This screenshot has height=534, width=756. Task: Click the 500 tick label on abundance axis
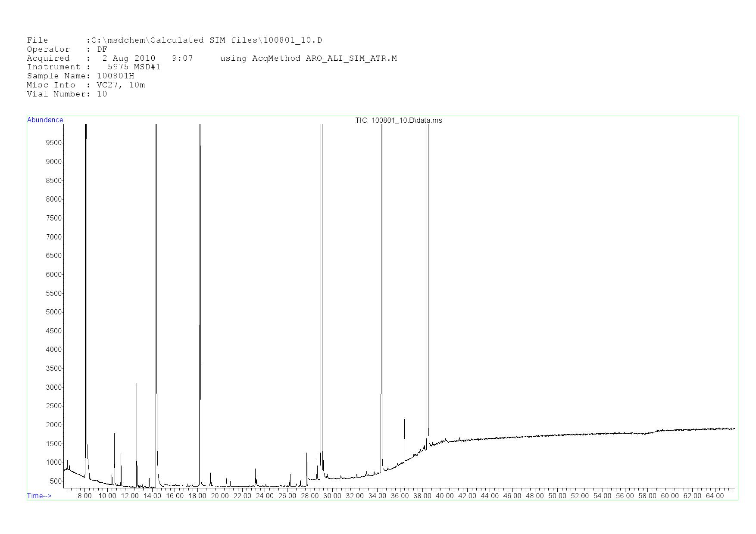[55, 481]
